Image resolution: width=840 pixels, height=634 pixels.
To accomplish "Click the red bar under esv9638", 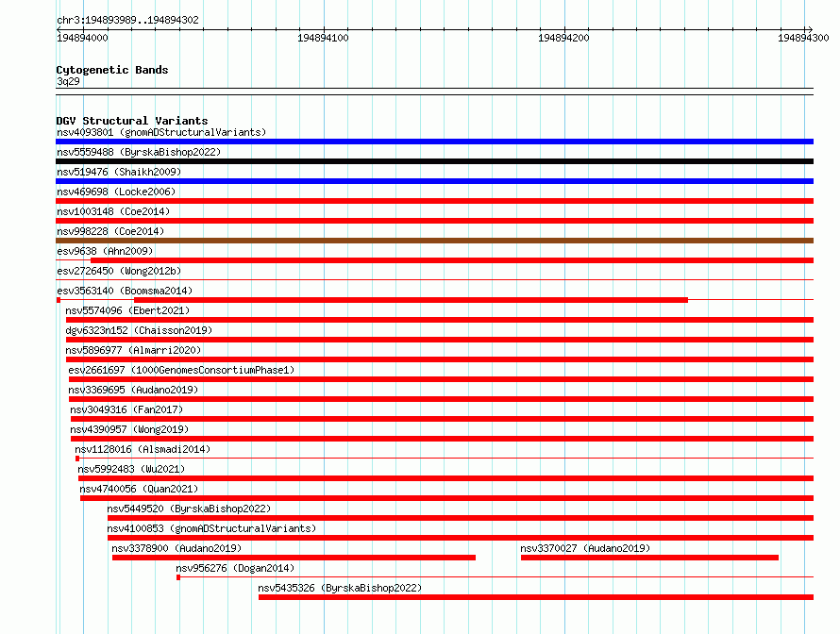I will [x=452, y=260].
